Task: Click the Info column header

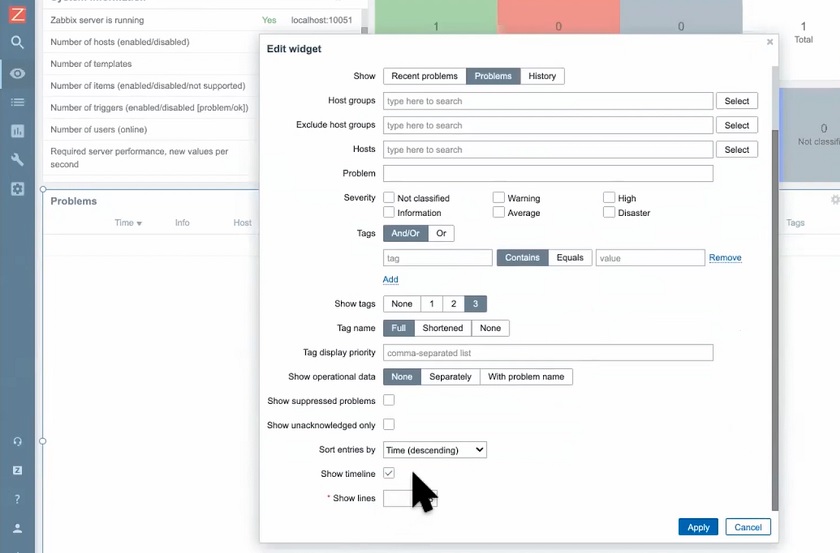Action: tap(182, 222)
